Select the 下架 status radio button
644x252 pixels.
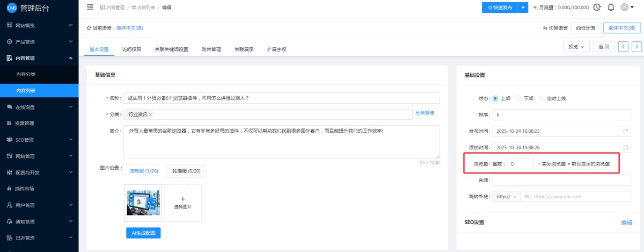tap(518, 98)
